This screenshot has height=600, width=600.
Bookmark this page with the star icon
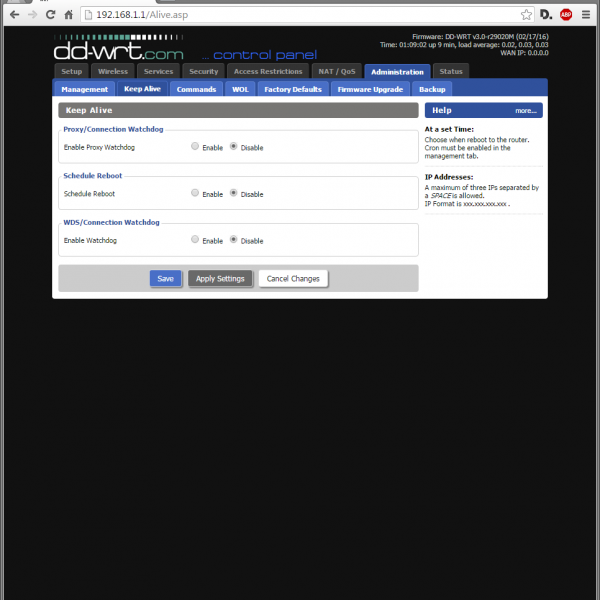(x=526, y=15)
